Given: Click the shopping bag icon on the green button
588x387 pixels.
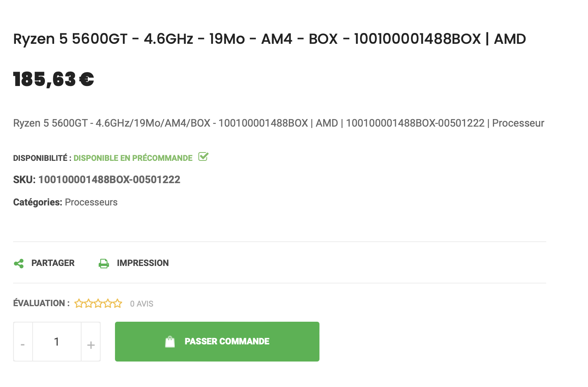Looking at the screenshot, I should (170, 341).
